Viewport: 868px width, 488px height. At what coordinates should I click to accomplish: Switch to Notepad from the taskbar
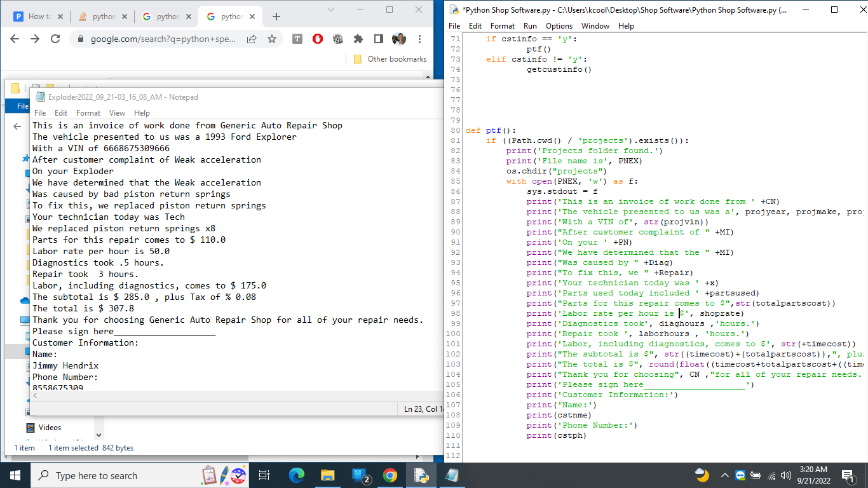click(452, 475)
